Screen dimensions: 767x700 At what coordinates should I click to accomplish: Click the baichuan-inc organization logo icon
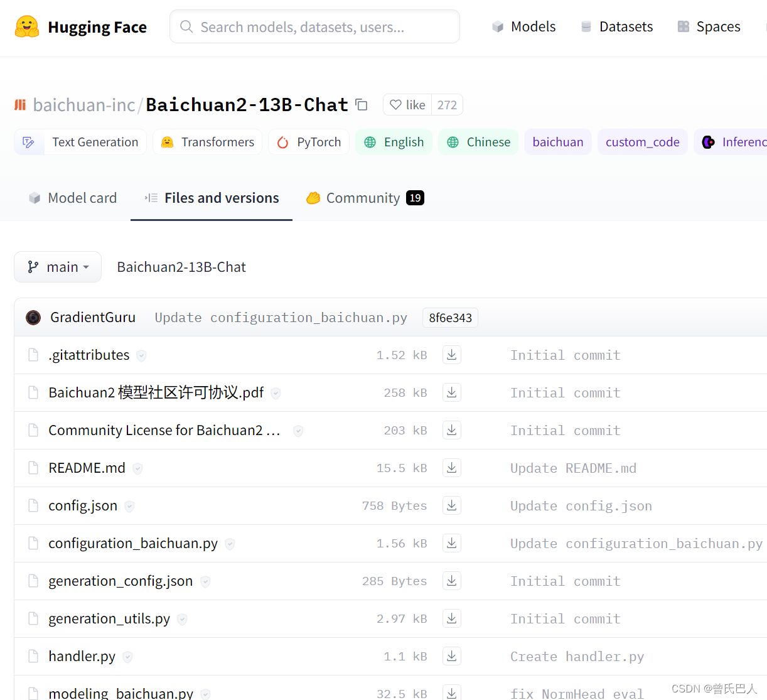click(21, 105)
